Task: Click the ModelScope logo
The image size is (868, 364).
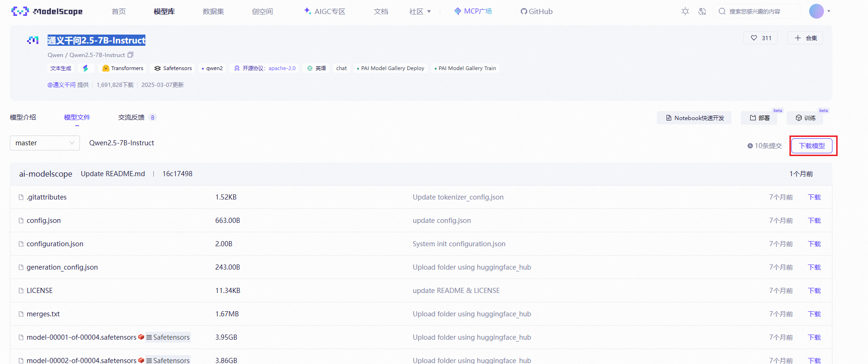Action: click(x=47, y=11)
